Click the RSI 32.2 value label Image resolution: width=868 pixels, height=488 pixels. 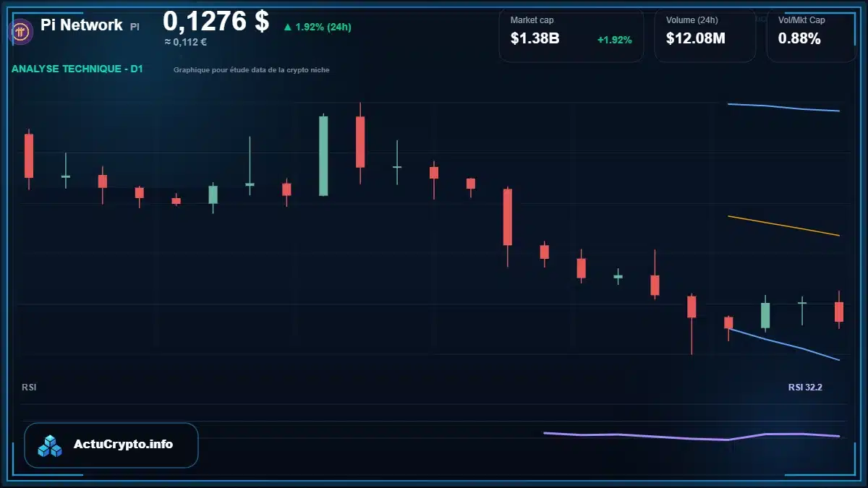[805, 388]
